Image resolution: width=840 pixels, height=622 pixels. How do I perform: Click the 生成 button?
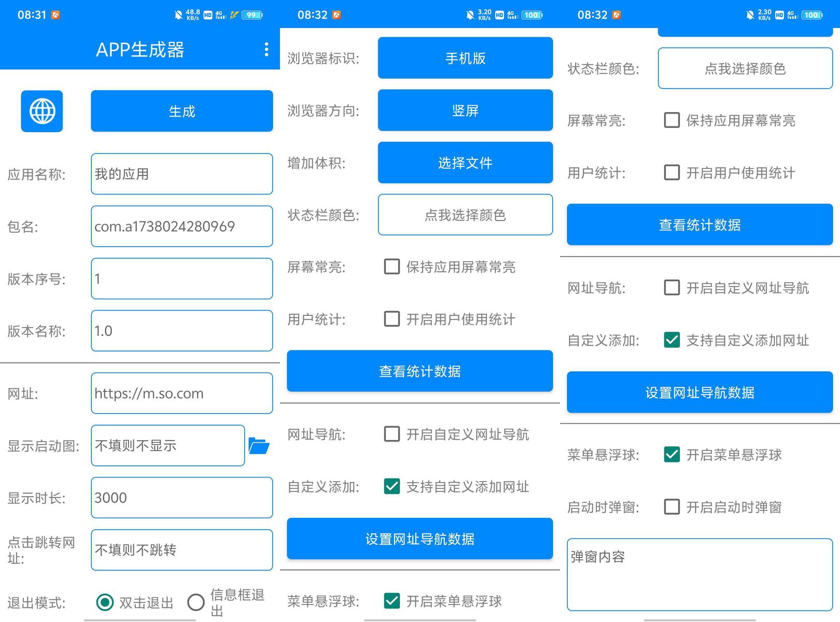pos(182,111)
